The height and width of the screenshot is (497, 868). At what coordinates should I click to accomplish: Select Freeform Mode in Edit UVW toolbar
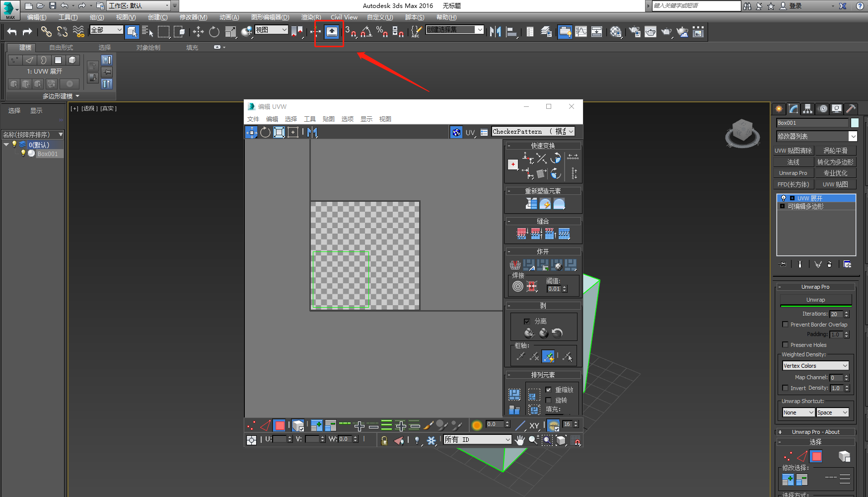(x=279, y=132)
